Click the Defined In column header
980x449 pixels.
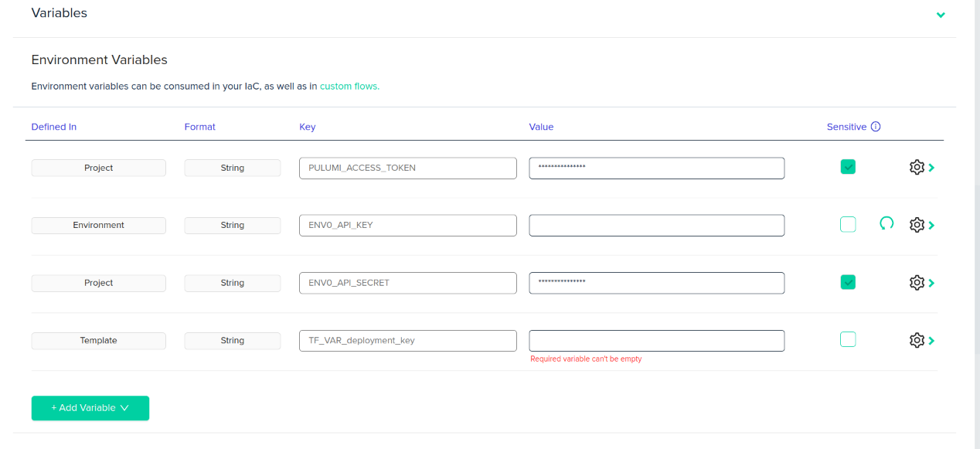click(54, 127)
